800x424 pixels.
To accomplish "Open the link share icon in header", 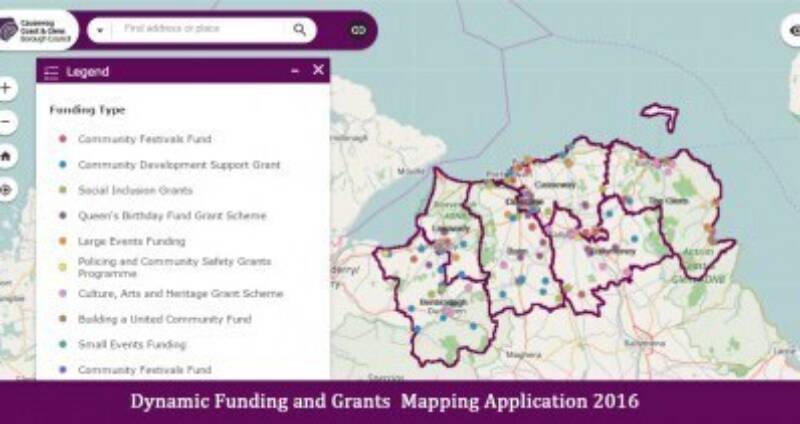I will pos(357,30).
